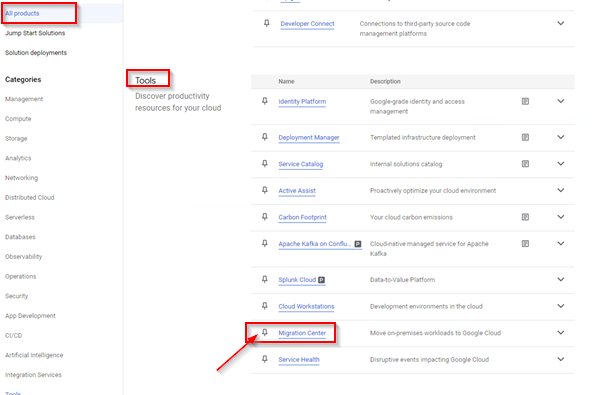The height and width of the screenshot is (395, 600).
Task: Click the Description column header
Action: (x=385, y=82)
